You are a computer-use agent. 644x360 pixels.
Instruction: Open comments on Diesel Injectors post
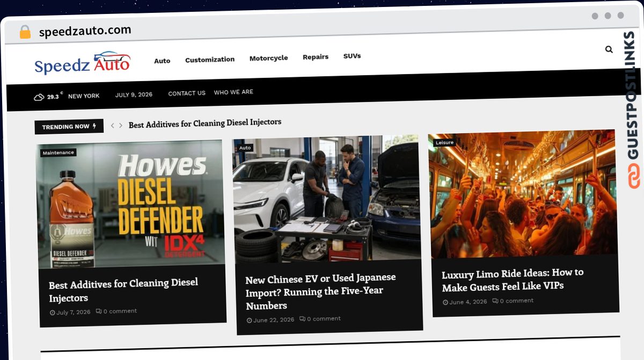coord(116,311)
